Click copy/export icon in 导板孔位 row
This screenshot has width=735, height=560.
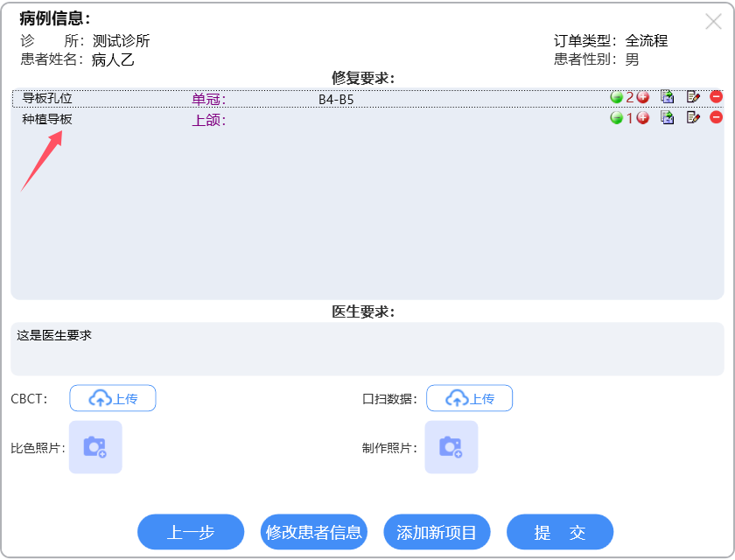click(x=668, y=97)
